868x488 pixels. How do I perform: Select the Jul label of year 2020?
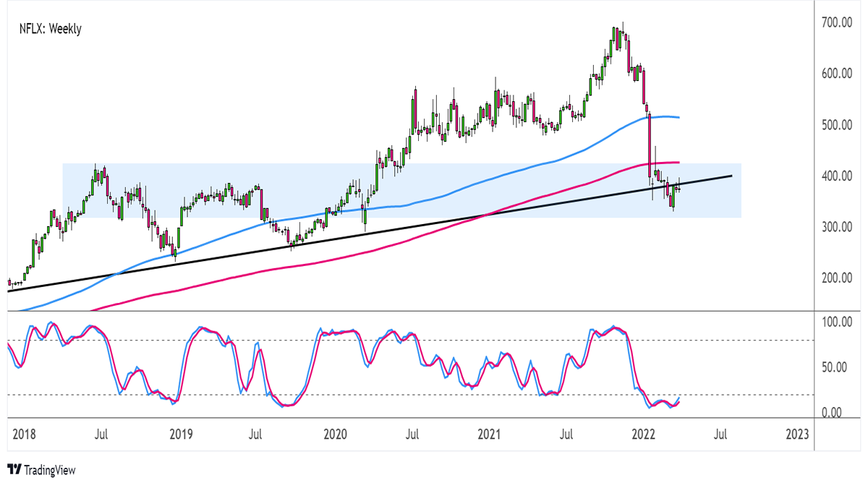pos(412,435)
